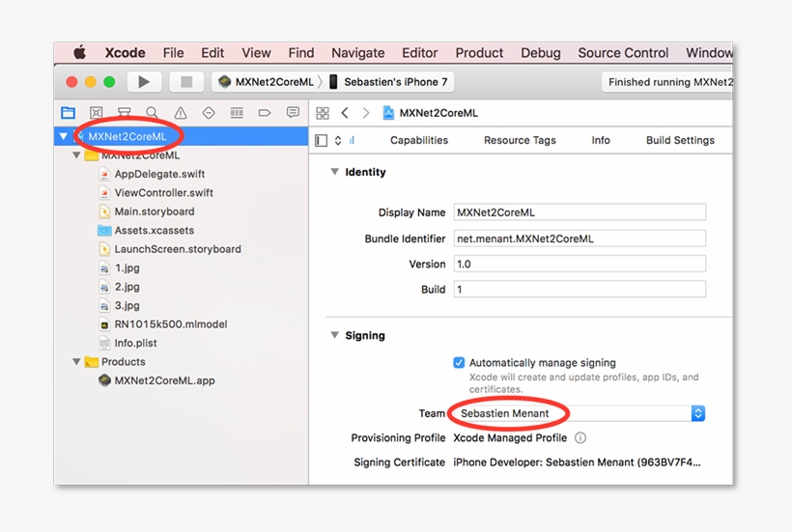792x532 pixels.
Task: Collapse the MXNet2CoreML group folder
Action: click(76, 154)
